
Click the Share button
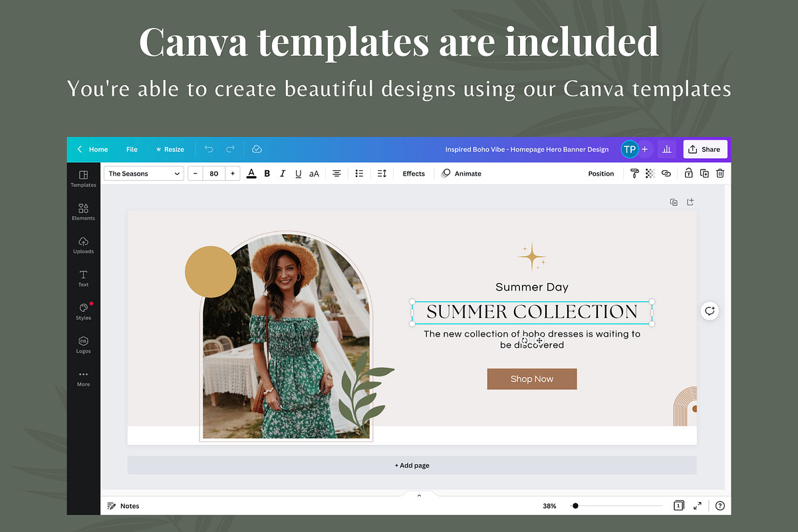(x=705, y=150)
